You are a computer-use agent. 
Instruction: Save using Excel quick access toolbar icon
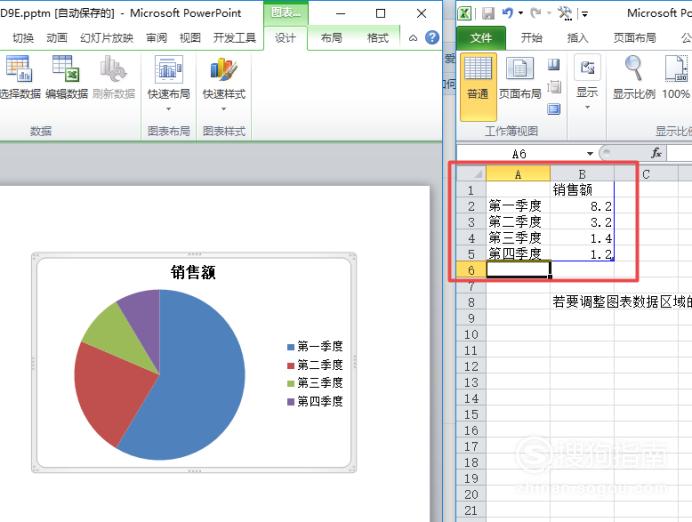click(488, 13)
